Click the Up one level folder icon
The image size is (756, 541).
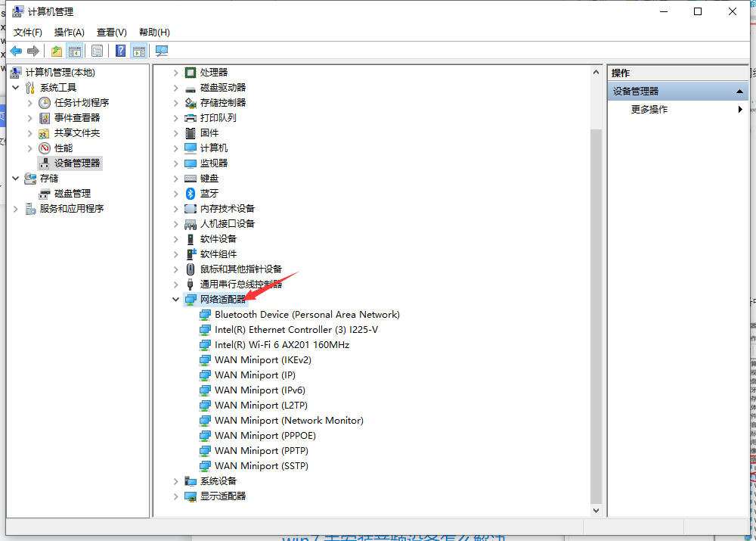(x=56, y=51)
